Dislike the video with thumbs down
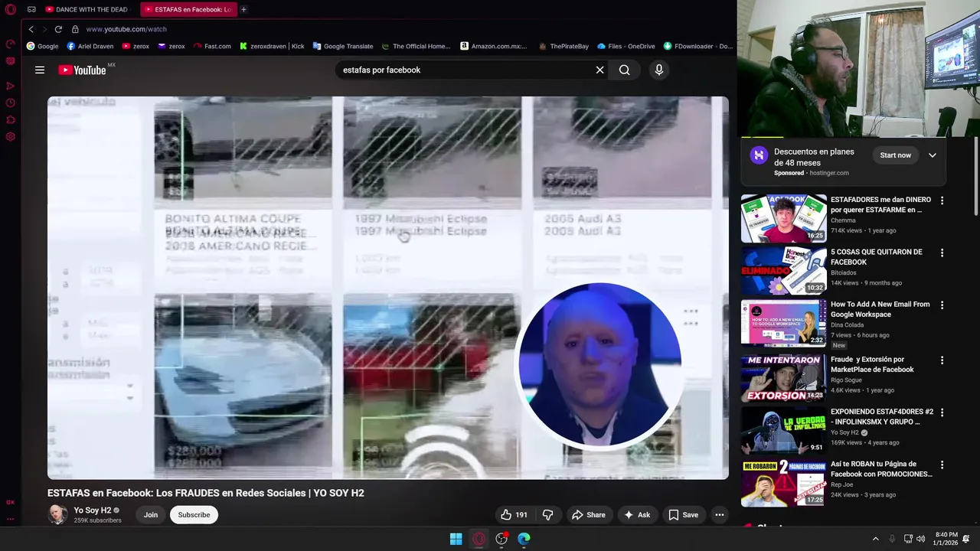This screenshot has height=551, width=980. click(547, 515)
